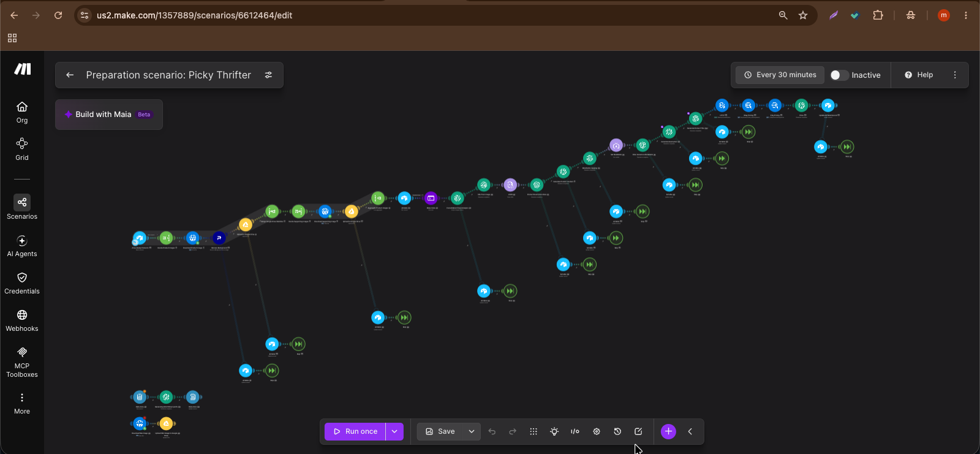Open the gear settings icon in bottom toolbar
Screen dimensions: 980x454
(x=597, y=431)
